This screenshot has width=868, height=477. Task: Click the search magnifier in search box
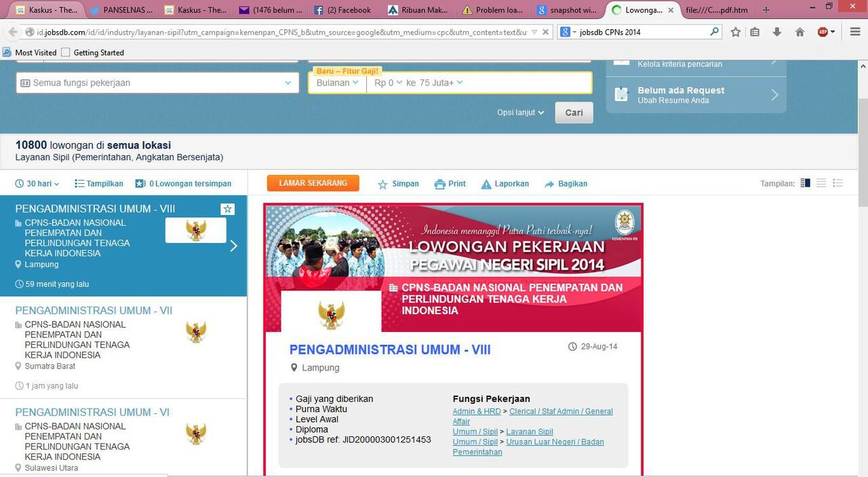714,32
